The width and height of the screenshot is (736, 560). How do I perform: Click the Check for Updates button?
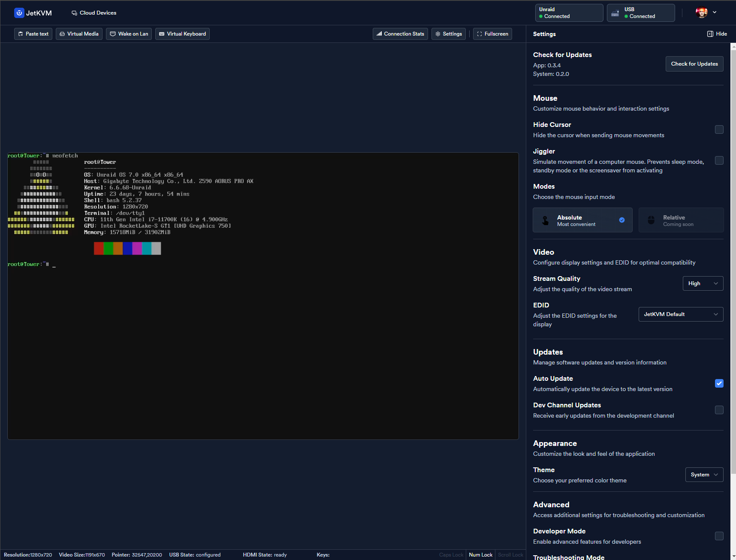[x=694, y=64]
